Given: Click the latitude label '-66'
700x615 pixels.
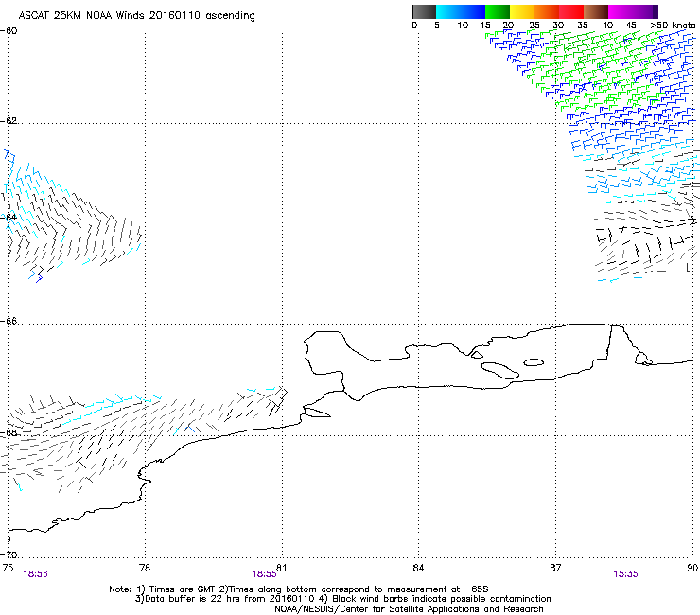Looking at the screenshot, I should point(9,321).
